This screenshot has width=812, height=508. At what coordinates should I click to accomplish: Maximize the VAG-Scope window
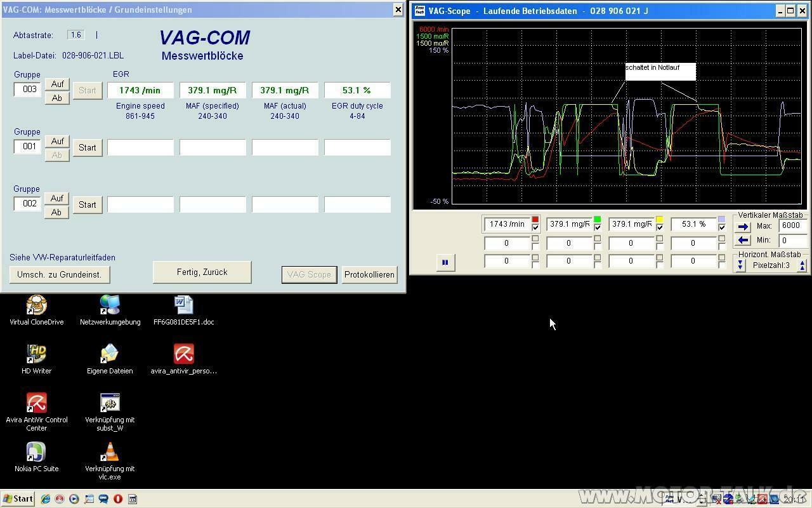coord(790,11)
